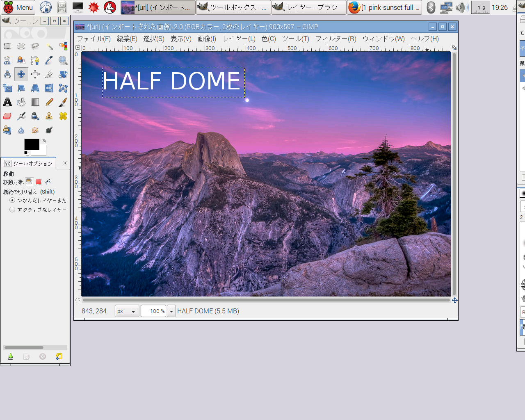Choose the Eraser tool
Image resolution: width=525 pixels, height=420 pixels.
pos(7,116)
